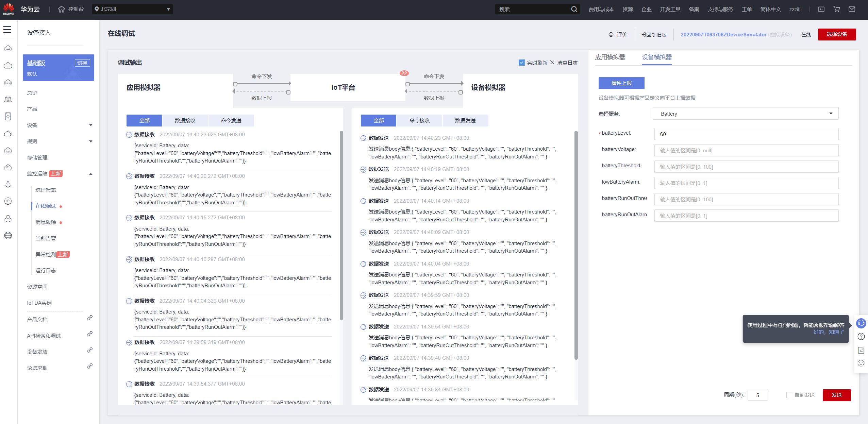Toggle the 实时刷新 checkbox
This screenshot has height=424, width=868.
pyautogui.click(x=521, y=63)
